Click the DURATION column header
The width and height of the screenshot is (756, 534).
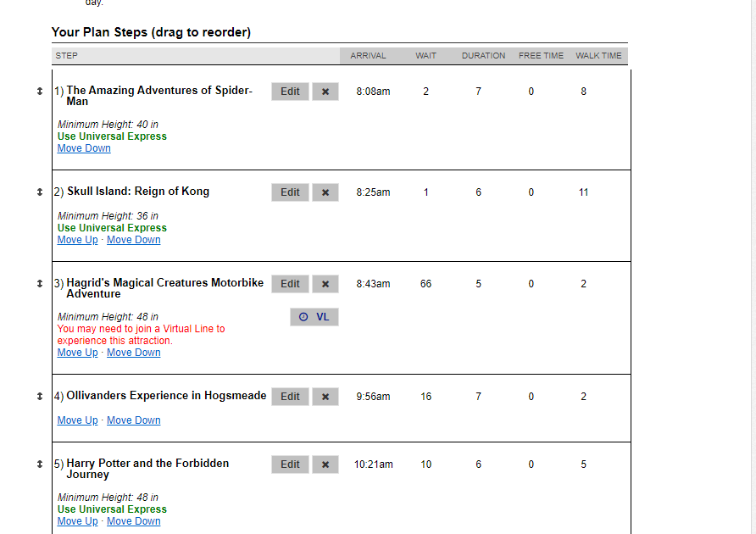click(x=484, y=56)
